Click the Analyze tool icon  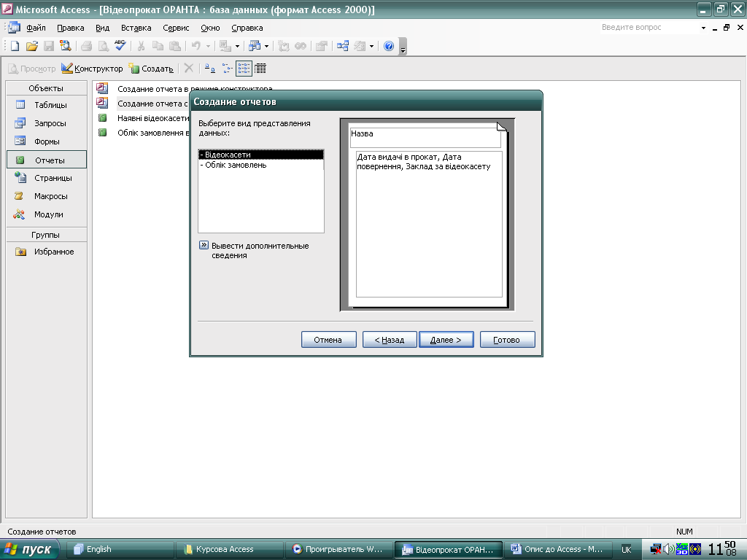click(x=255, y=46)
